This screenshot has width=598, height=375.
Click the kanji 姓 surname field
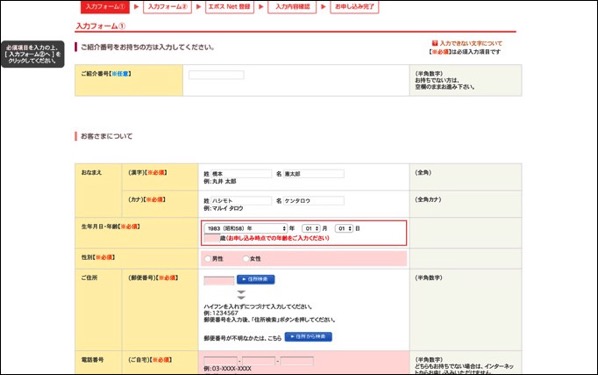[241, 174]
